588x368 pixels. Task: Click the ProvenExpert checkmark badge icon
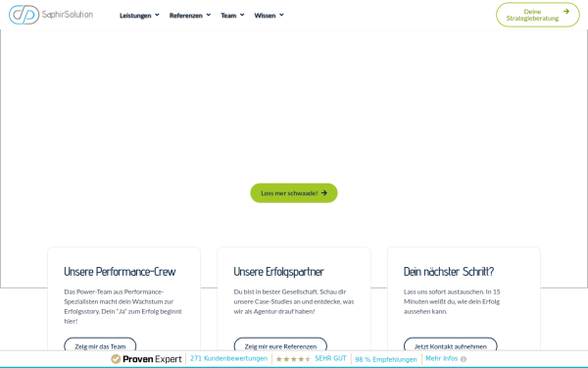116,359
